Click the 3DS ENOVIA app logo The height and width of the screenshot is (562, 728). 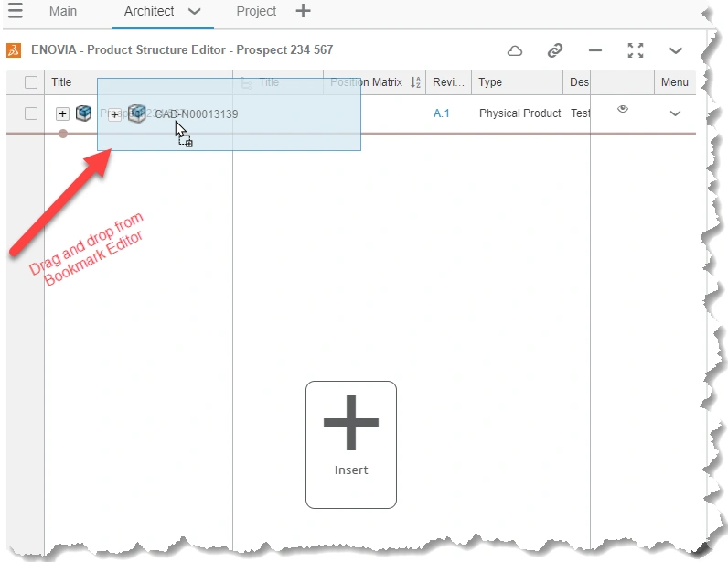pos(14,49)
